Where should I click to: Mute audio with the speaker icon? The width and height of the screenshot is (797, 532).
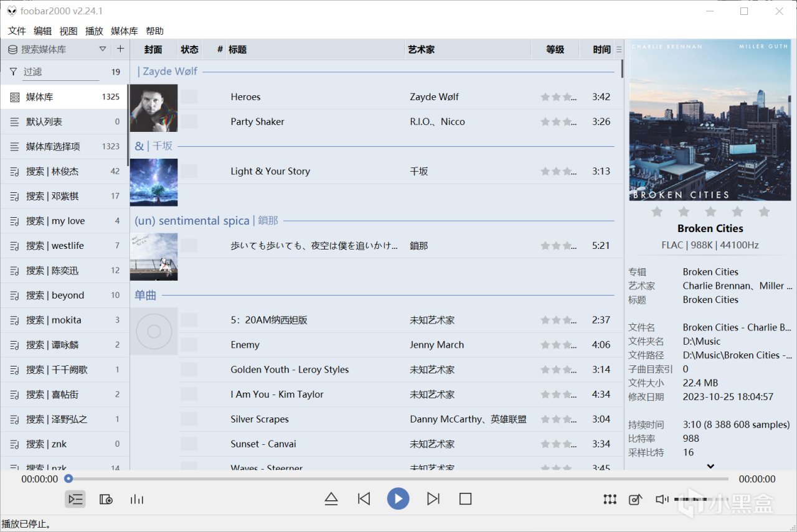click(662, 499)
